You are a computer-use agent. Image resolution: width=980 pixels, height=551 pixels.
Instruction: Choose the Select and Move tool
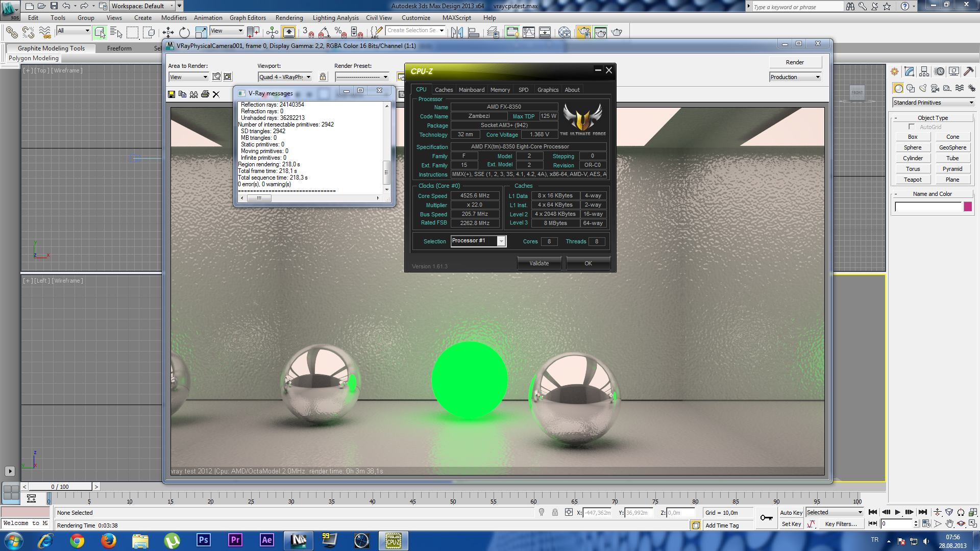(x=168, y=33)
